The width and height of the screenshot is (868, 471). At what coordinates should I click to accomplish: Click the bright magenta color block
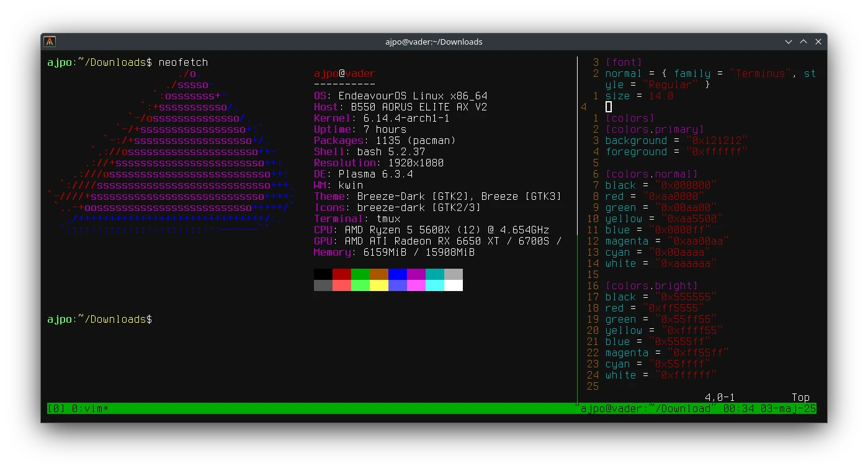pyautogui.click(x=416, y=285)
